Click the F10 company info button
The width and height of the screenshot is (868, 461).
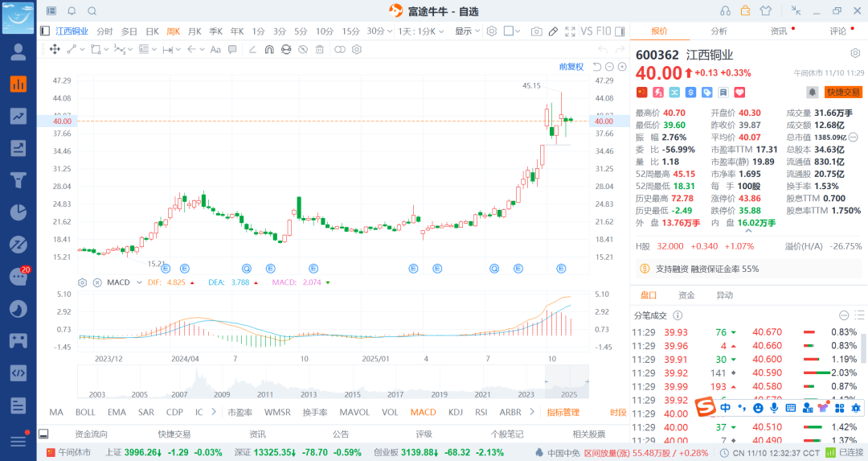(x=604, y=31)
